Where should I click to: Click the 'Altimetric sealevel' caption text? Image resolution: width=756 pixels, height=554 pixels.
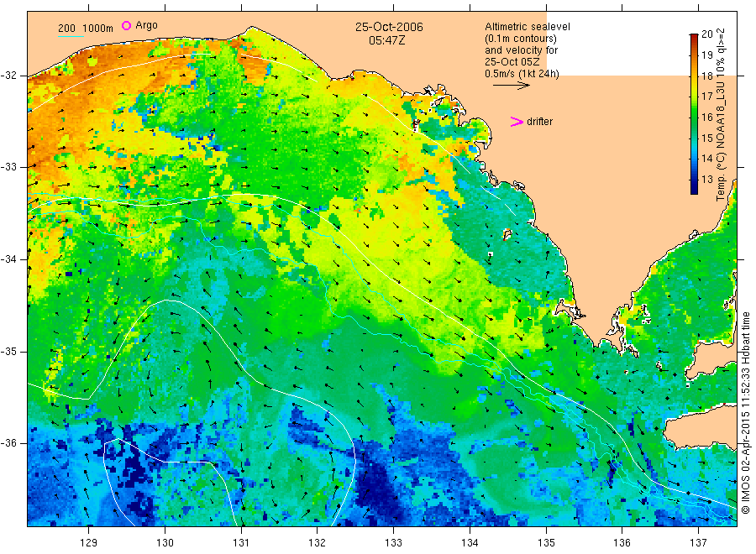pyautogui.click(x=528, y=27)
